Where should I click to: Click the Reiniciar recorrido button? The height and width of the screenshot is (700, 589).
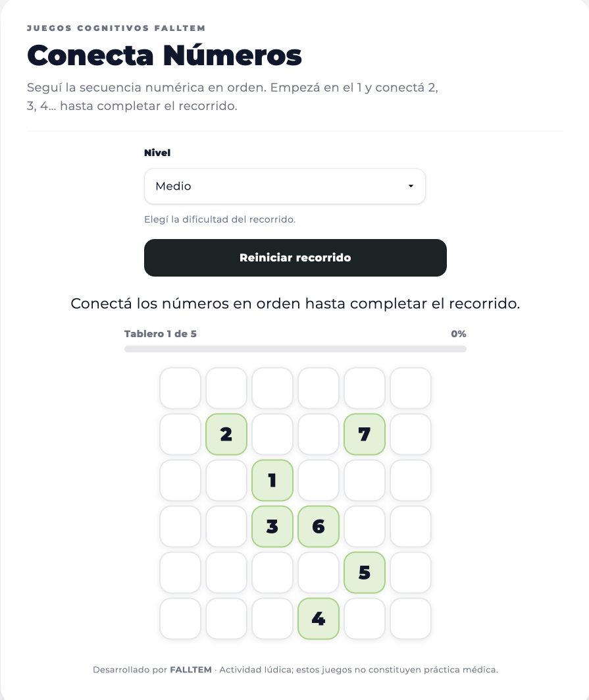295,257
